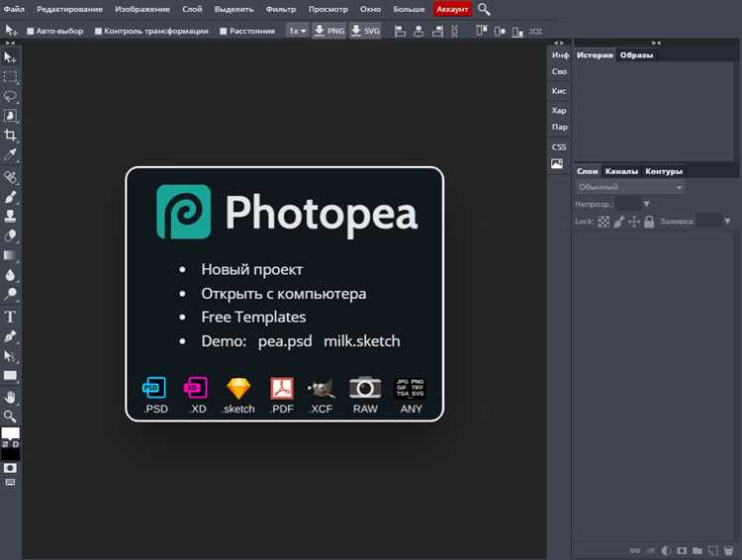Toggle Контроль трансформации checkbox
Screen dimensions: 742x560
98,31
